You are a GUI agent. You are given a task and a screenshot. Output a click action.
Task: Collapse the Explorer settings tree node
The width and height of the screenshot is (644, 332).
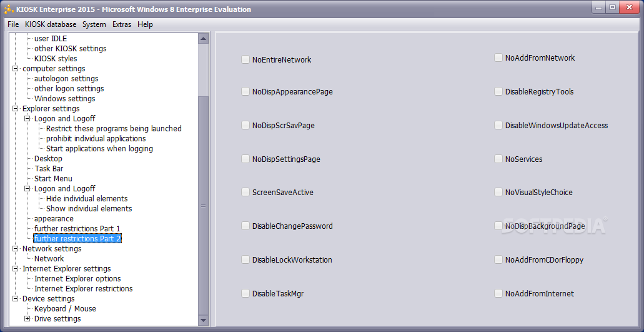coord(16,108)
